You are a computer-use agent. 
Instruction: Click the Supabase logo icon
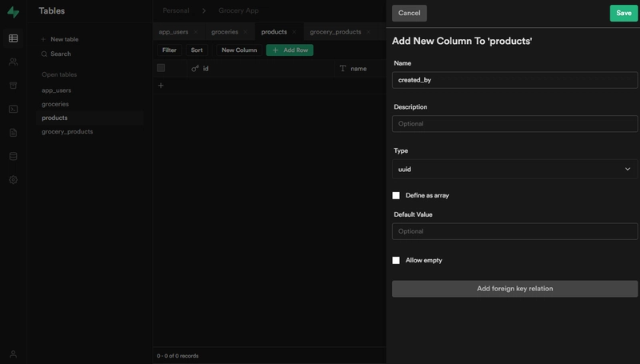click(x=13, y=12)
